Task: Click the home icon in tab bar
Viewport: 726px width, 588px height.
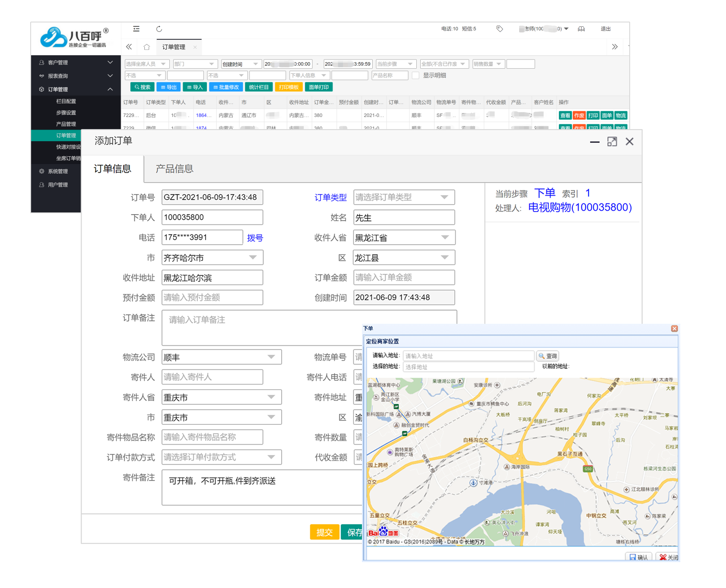Action: pyautogui.click(x=147, y=47)
